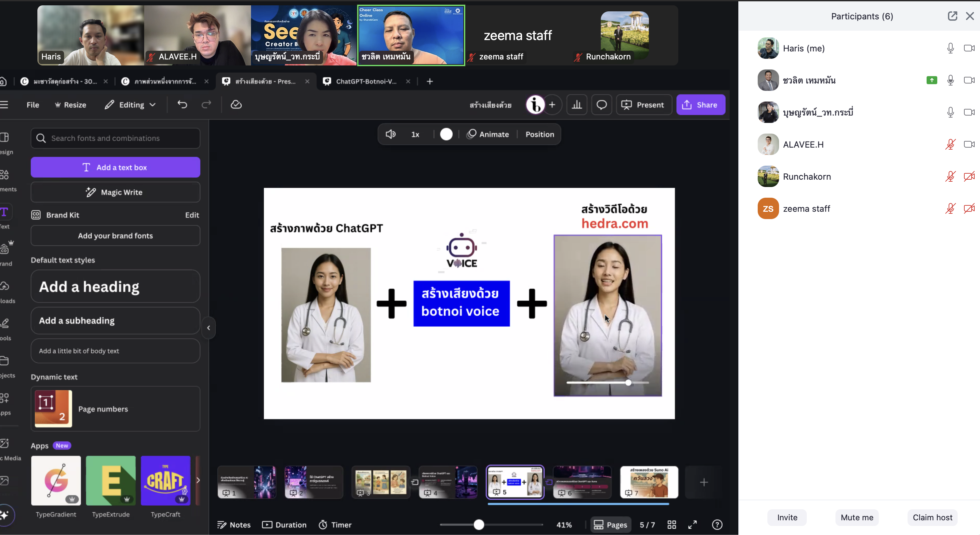Toggle the Pages thumbnail strip

coord(610,525)
